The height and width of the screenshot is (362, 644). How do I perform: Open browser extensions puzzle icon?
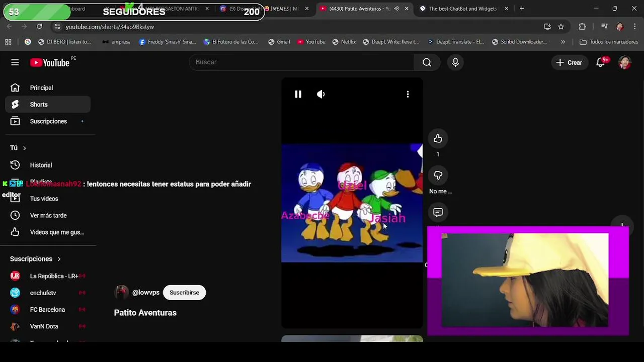[582, 26]
